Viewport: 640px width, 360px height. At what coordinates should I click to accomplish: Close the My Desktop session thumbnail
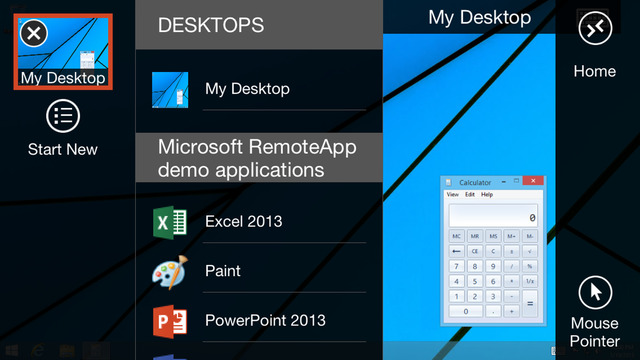pyautogui.click(x=33, y=33)
